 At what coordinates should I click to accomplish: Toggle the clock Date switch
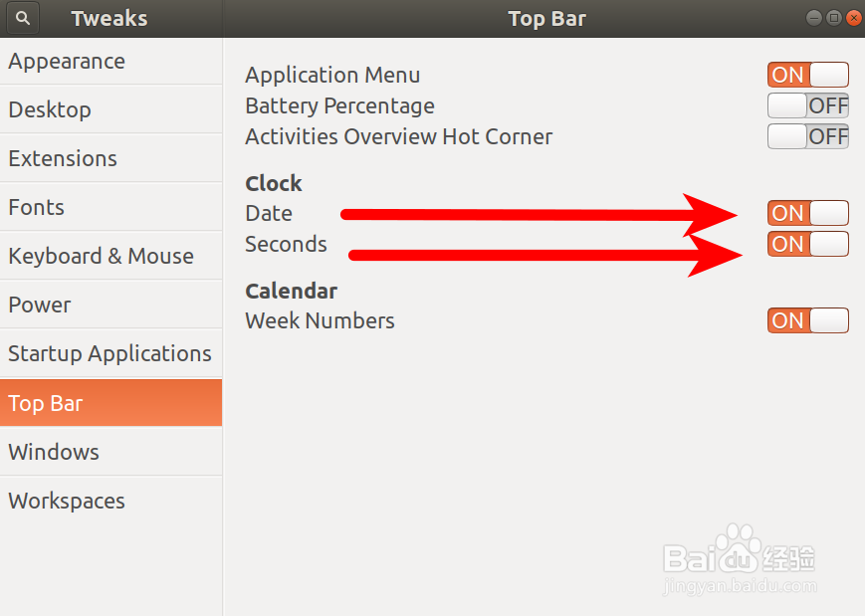click(808, 213)
